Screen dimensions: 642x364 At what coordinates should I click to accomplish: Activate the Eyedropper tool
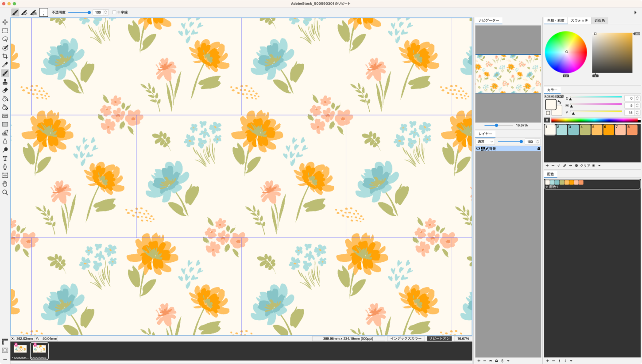click(5, 65)
